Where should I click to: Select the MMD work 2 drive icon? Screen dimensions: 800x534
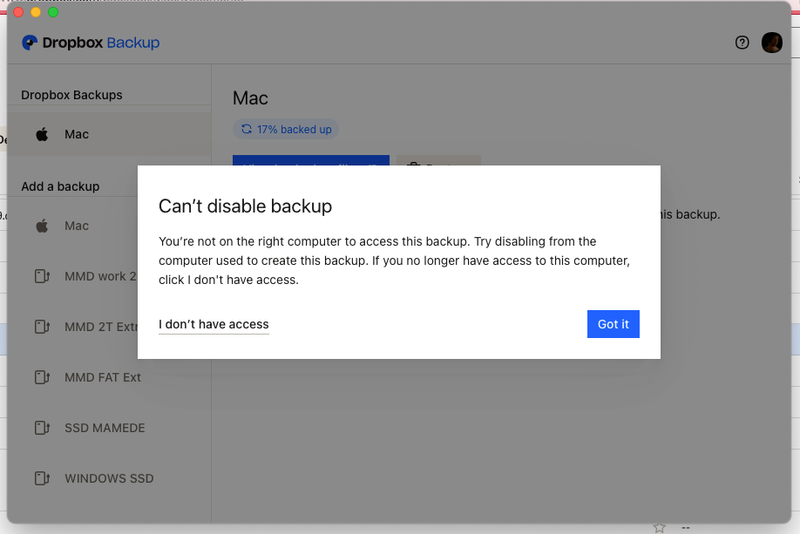pos(42,276)
